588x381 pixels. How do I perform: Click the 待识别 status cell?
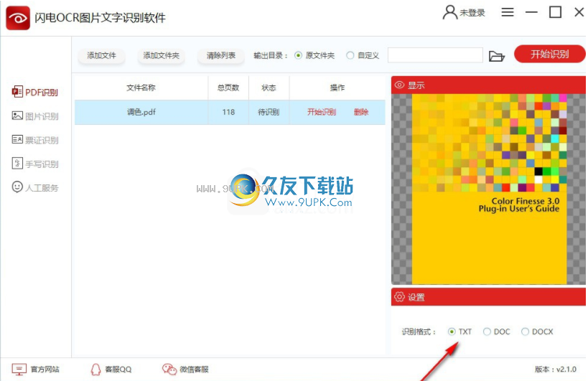[269, 112]
